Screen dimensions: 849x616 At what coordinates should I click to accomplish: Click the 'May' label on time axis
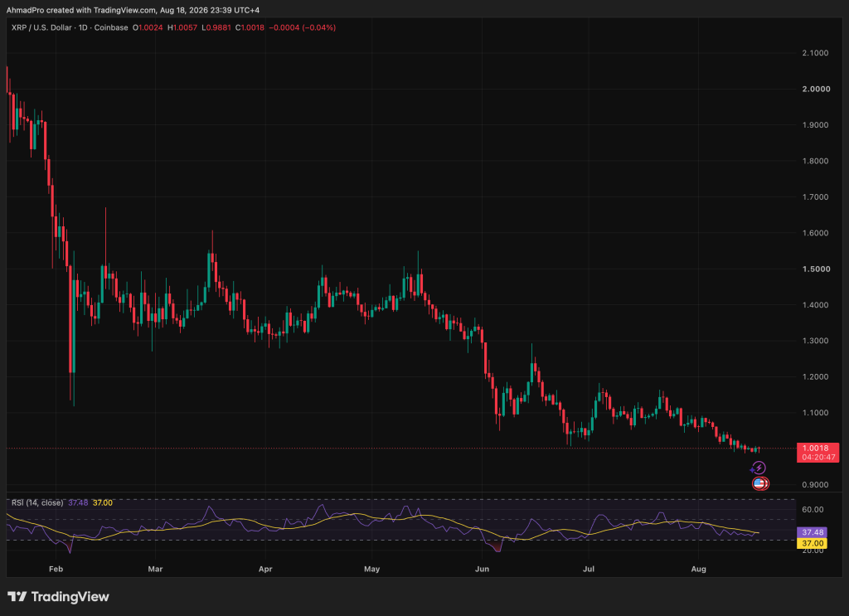point(372,569)
